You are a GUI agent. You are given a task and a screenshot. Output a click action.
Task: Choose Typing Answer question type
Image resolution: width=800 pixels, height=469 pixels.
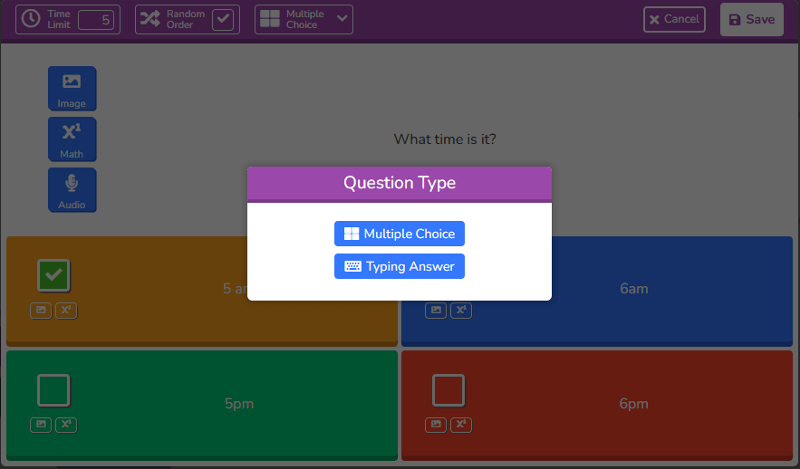click(x=399, y=266)
